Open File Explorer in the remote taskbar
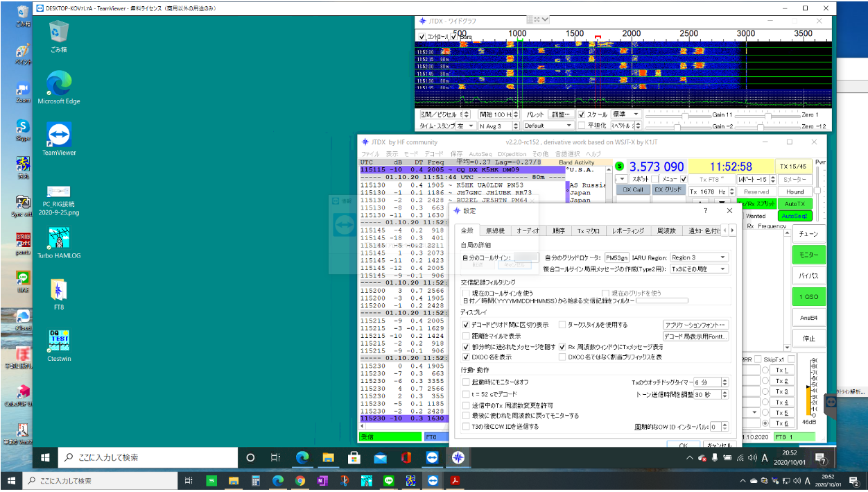Image resolution: width=868 pixels, height=492 pixels. 328,457
